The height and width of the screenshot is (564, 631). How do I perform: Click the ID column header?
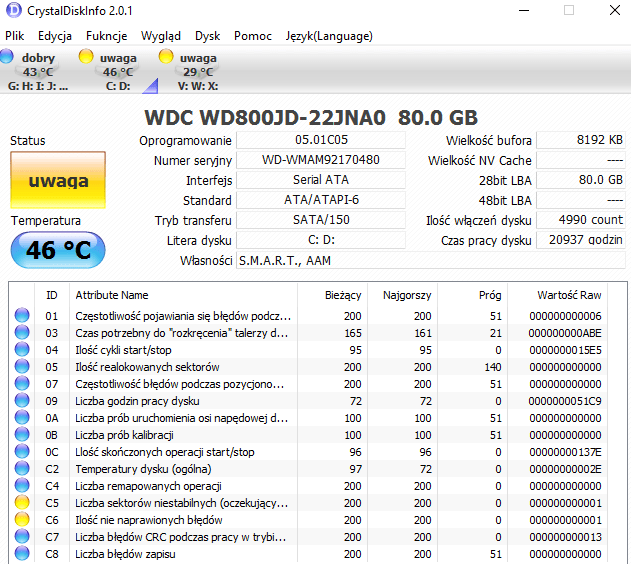coord(52,295)
